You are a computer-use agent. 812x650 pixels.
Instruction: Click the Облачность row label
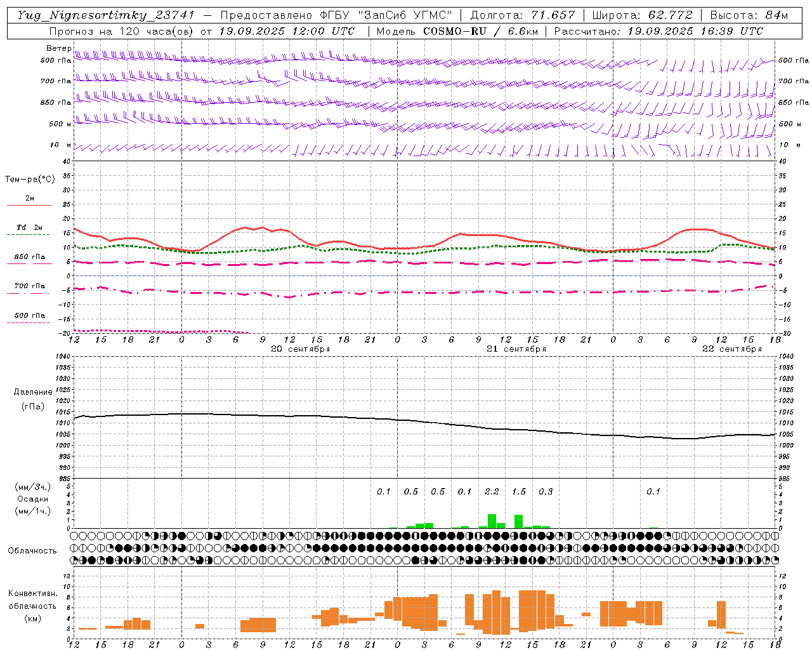click(32, 551)
